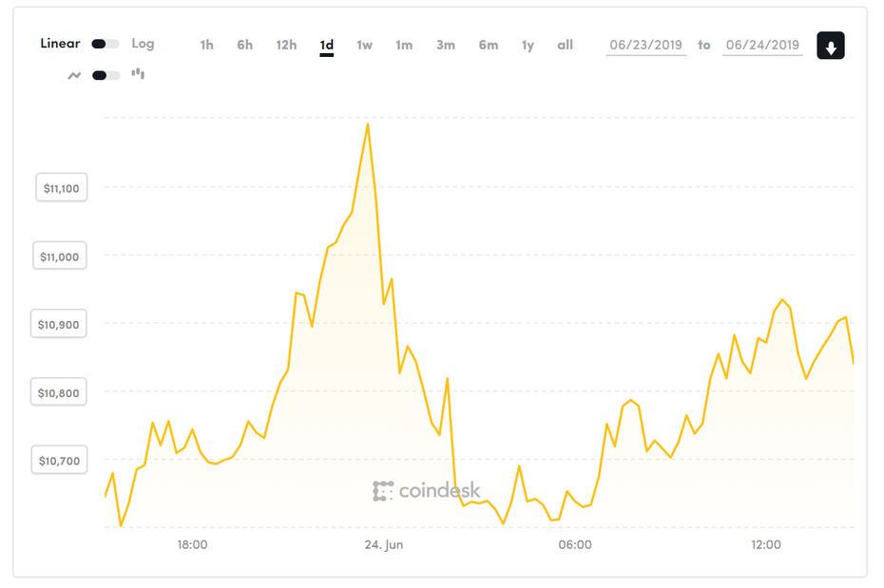Toggle the Linear/Log scale switch

pyautogui.click(x=105, y=43)
